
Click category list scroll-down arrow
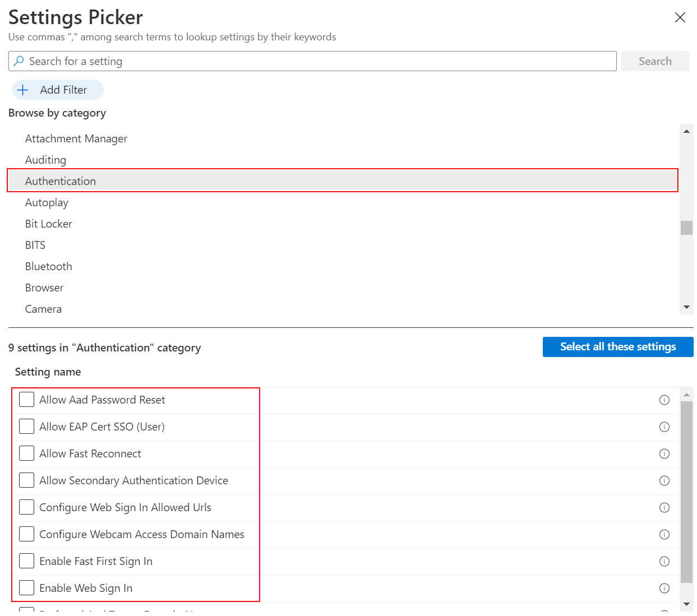pos(686,307)
